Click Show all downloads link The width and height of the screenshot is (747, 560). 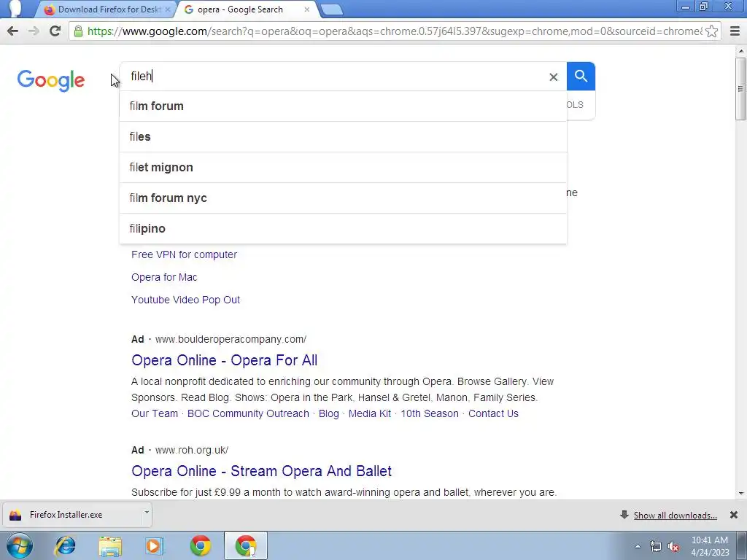pyautogui.click(x=675, y=516)
